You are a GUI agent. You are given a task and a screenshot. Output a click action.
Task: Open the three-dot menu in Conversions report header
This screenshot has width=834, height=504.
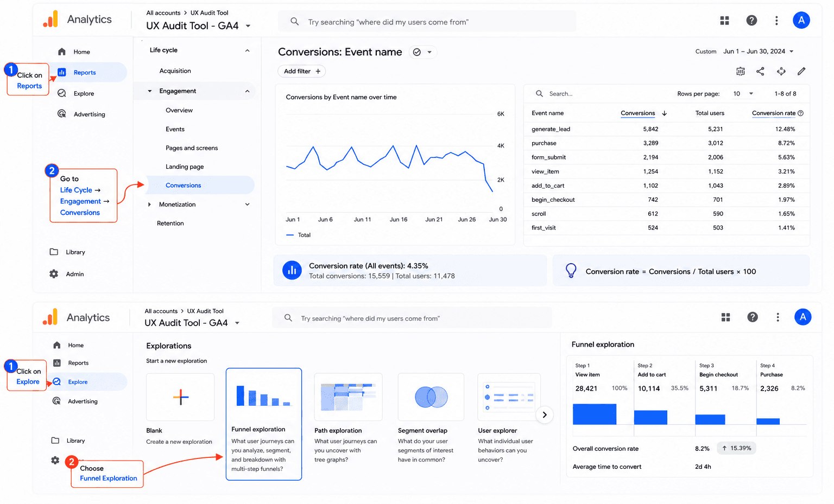[x=776, y=20]
